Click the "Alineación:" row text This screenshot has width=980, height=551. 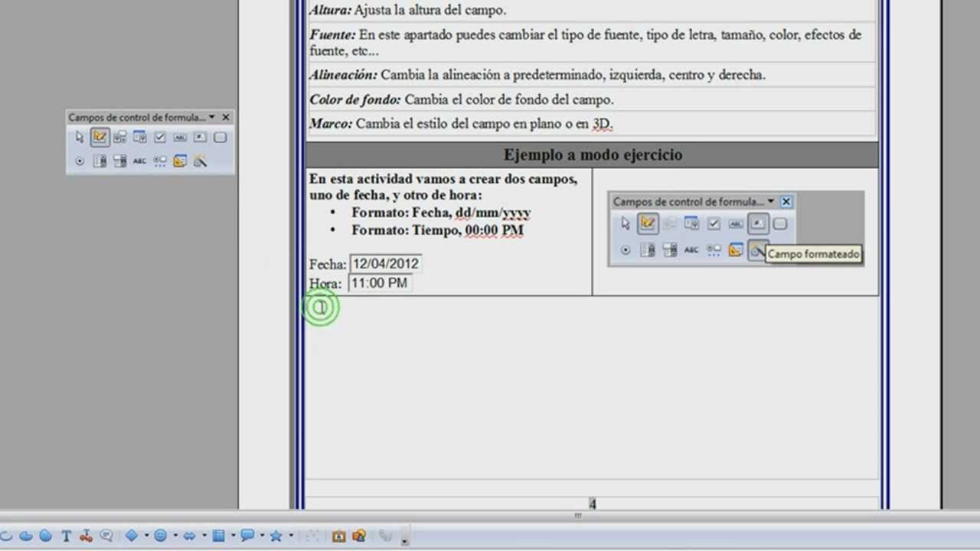tap(537, 75)
